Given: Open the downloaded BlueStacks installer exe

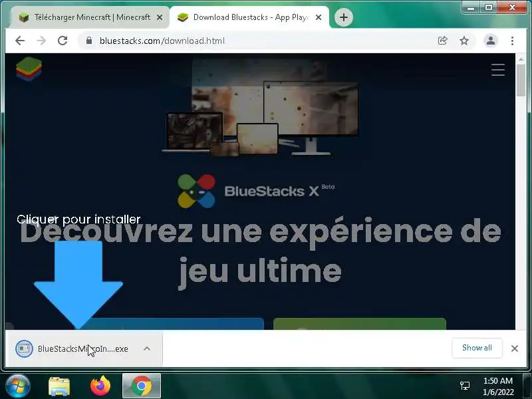Looking at the screenshot, I should point(82,348).
